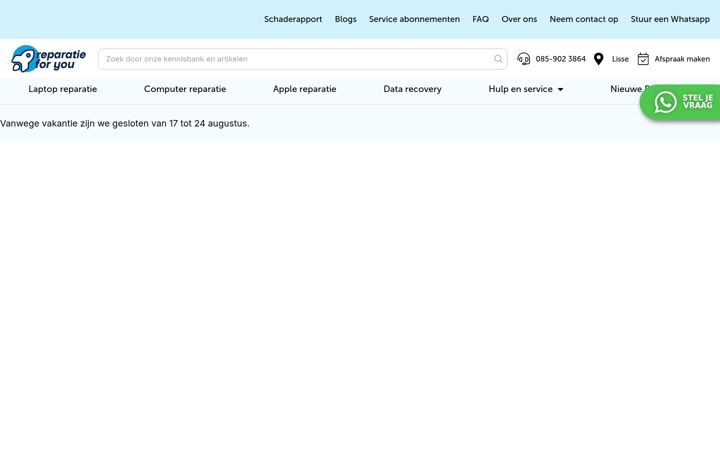The image size is (720, 450).
Task: Click the calendar appointment icon
Action: [643, 59]
